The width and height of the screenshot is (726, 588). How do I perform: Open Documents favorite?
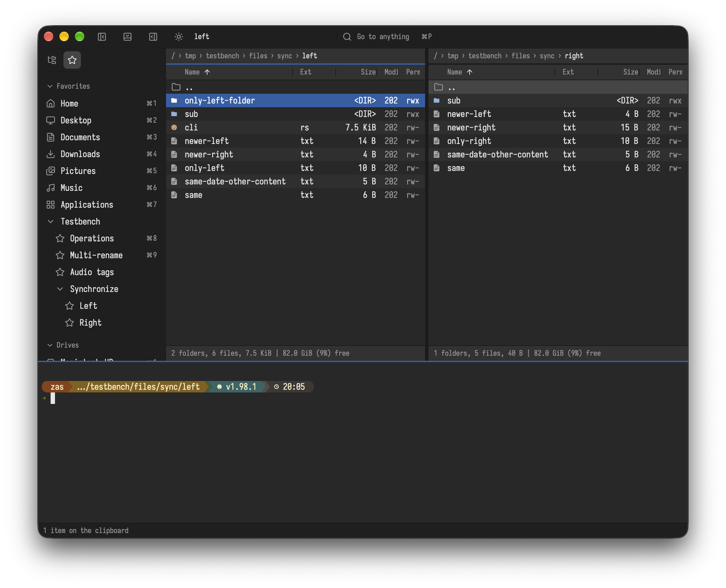coord(102,137)
